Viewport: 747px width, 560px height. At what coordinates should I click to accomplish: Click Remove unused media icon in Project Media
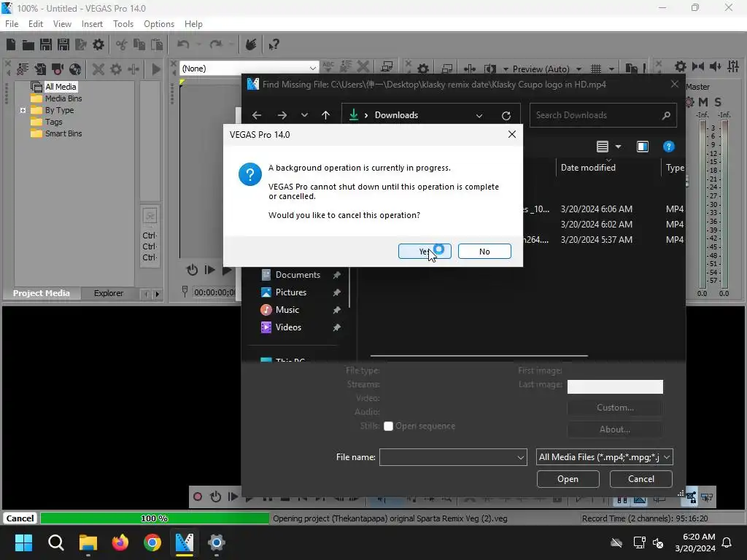coord(23,69)
